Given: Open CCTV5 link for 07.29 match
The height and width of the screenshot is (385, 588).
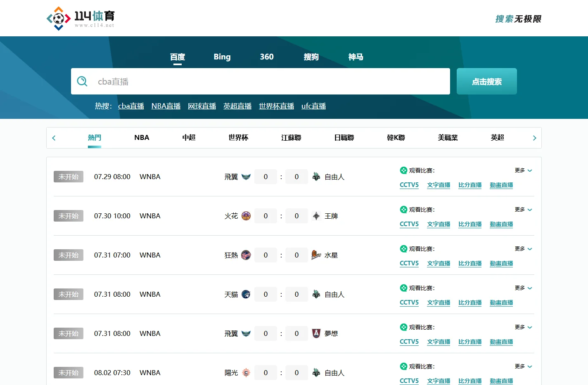Looking at the screenshot, I should 409,185.
